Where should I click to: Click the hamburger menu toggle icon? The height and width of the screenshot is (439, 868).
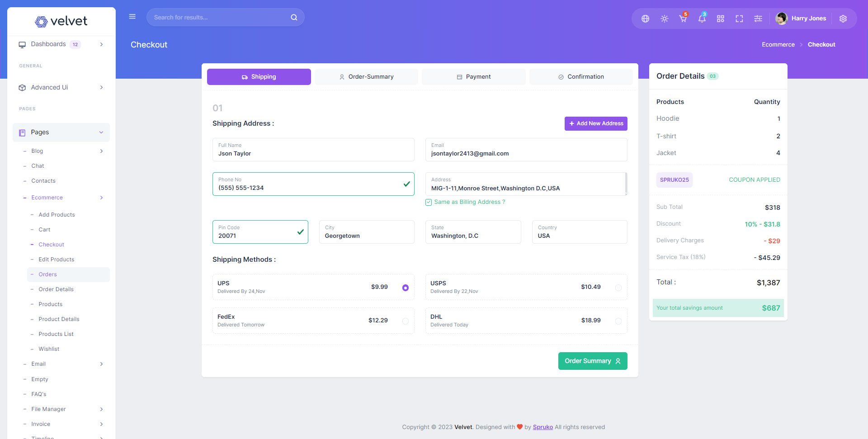[132, 17]
